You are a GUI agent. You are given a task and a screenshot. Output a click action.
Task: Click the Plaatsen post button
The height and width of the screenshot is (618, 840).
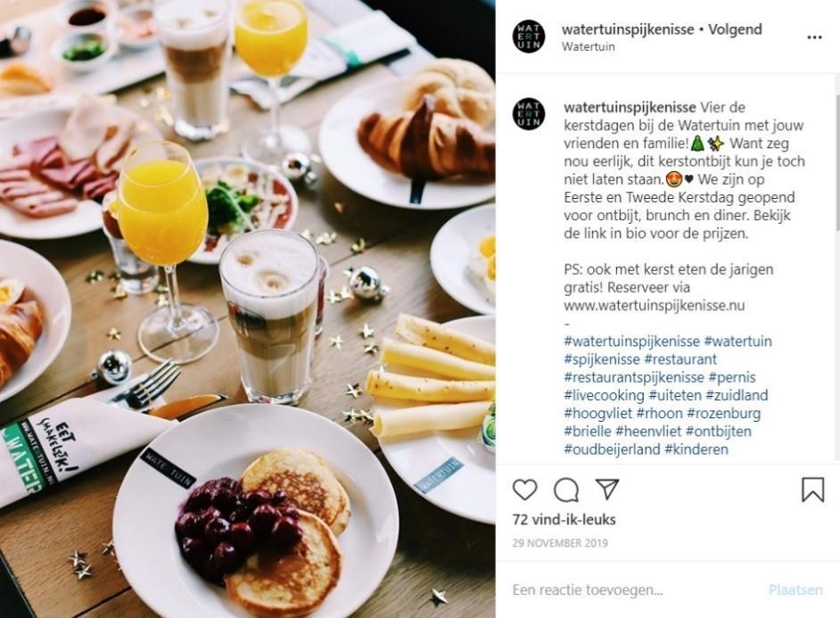[x=795, y=589]
